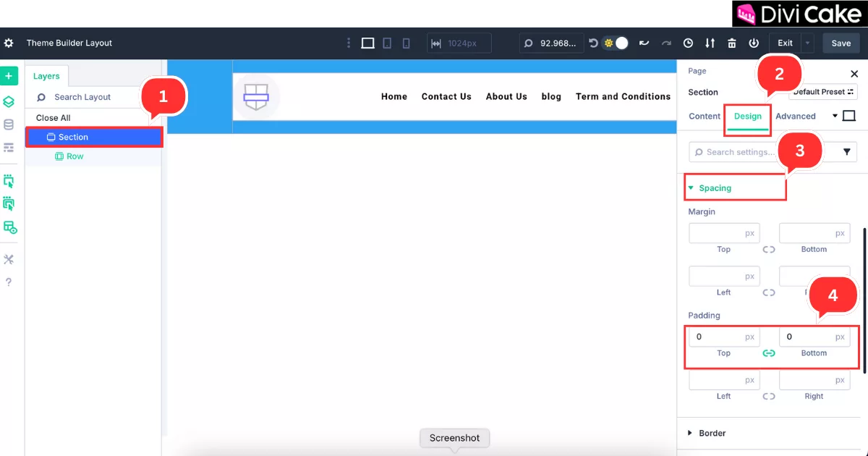868x456 pixels.
Task: Open the small dropdown arrow beside Advanced tab
Action: click(835, 116)
